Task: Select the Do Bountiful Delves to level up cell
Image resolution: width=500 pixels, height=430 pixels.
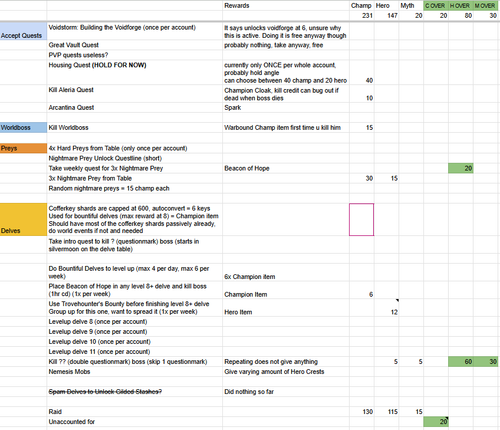Action: point(135,272)
